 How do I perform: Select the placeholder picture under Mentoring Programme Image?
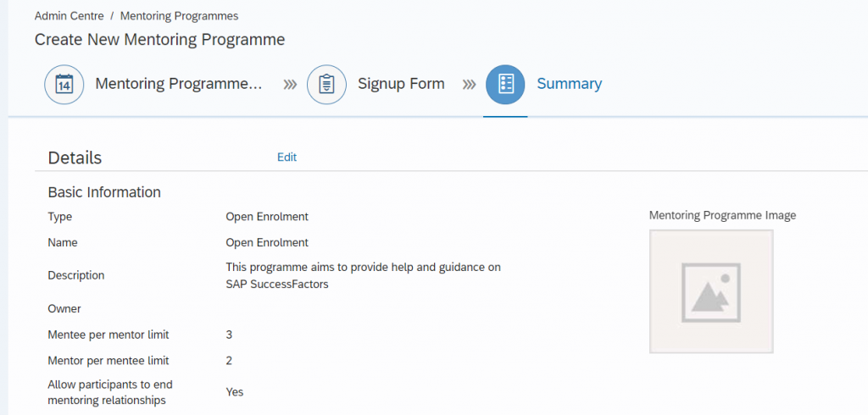711,291
